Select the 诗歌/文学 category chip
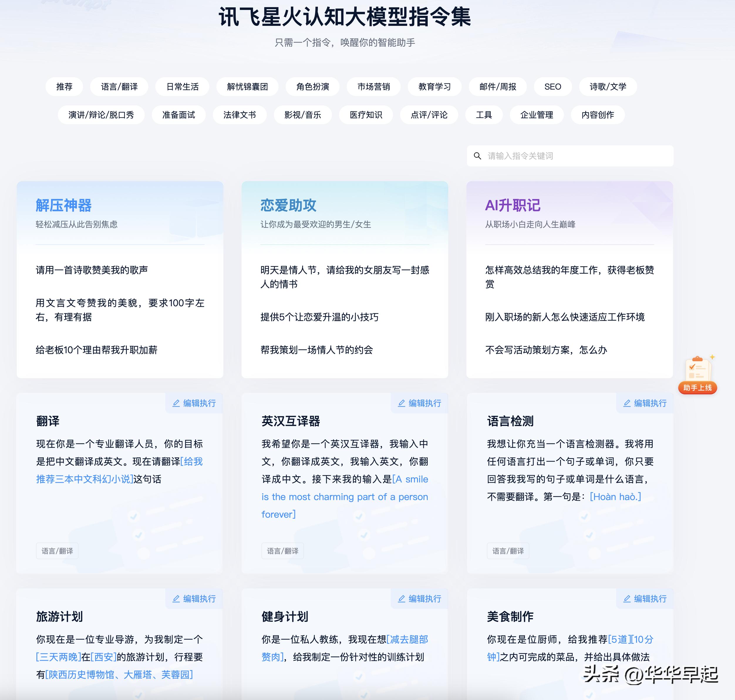The image size is (735, 700). click(608, 87)
